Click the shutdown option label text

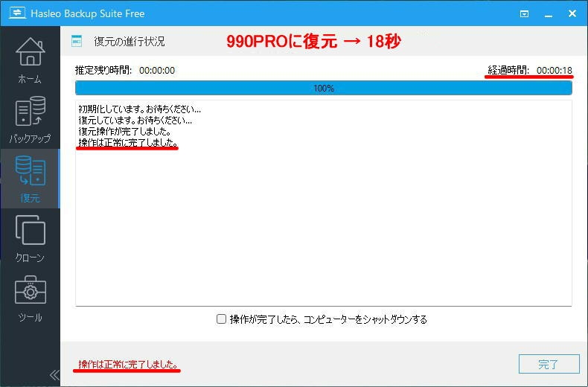(328, 319)
